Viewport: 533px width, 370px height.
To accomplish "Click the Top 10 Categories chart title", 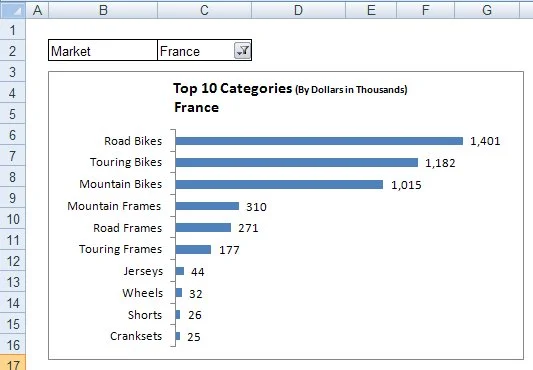I will pos(290,89).
